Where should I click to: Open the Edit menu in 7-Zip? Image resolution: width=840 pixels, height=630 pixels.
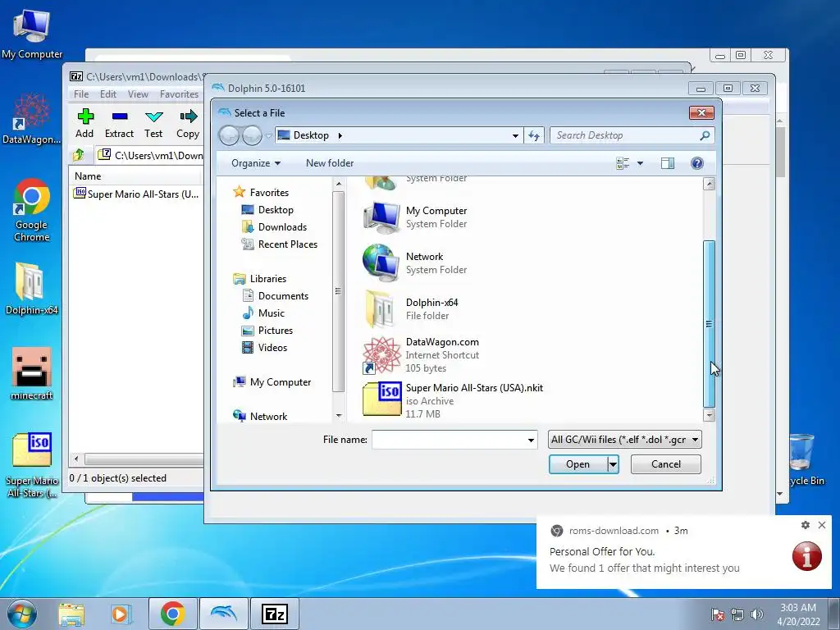coord(107,94)
